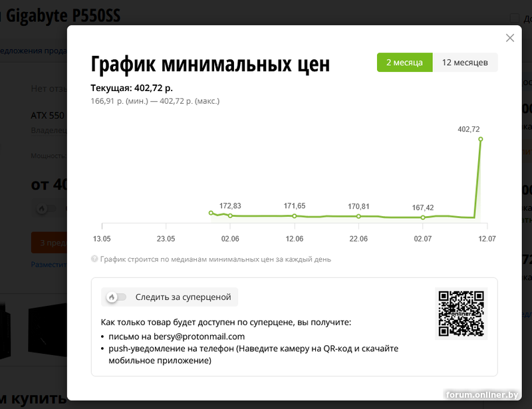Click the Gigabyte P550SS page title
This screenshot has height=409, width=532.
[x=63, y=15]
